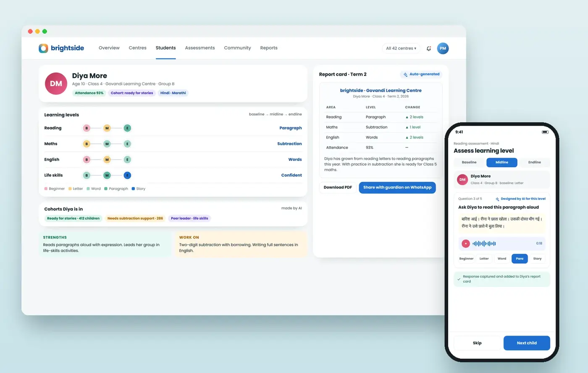The height and width of the screenshot is (373, 588).
Task: Click Life skills baseline B marker
Action: [x=87, y=175]
